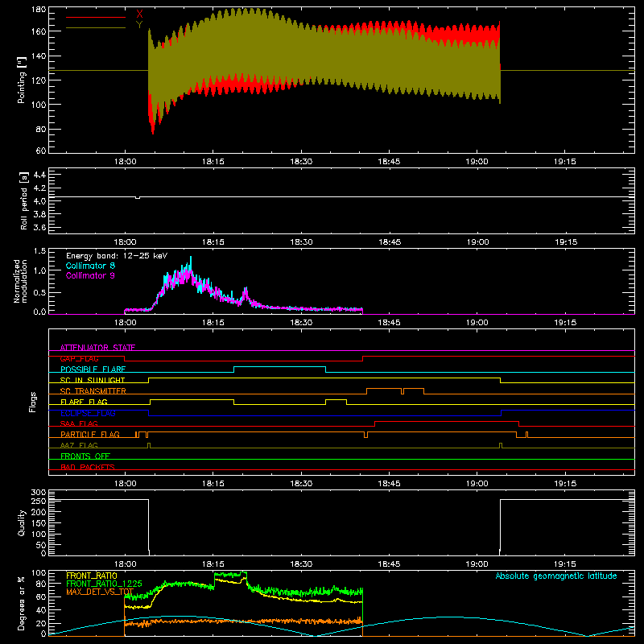Click the 18:30 tick label under Flags plot
Viewport: 644px width, 644px height.
coord(301,484)
